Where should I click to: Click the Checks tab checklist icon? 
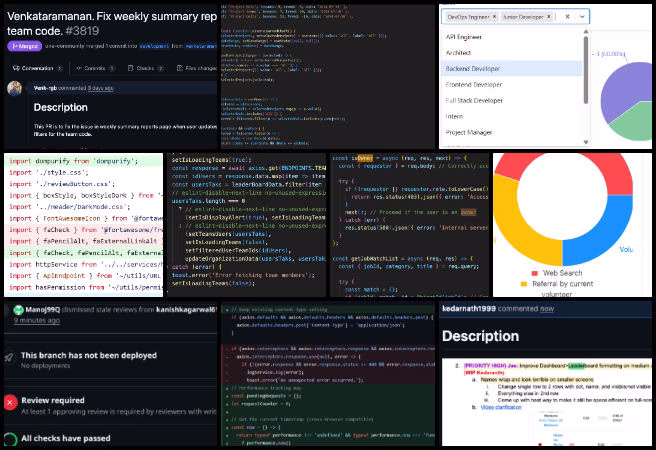pos(131,68)
